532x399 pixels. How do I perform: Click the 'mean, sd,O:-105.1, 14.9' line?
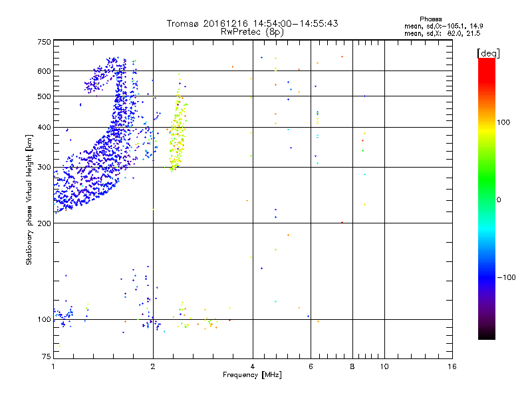point(444,27)
